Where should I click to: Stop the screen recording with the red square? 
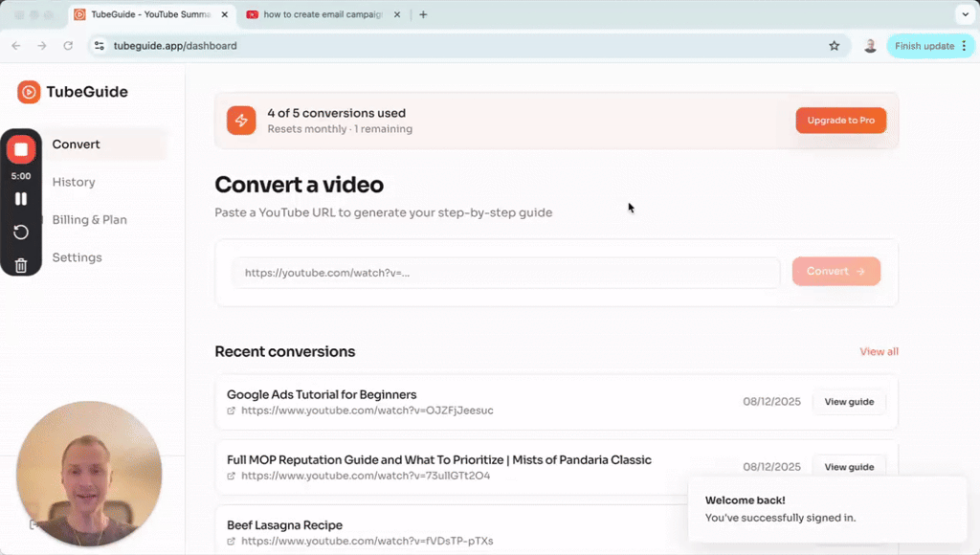(x=21, y=148)
